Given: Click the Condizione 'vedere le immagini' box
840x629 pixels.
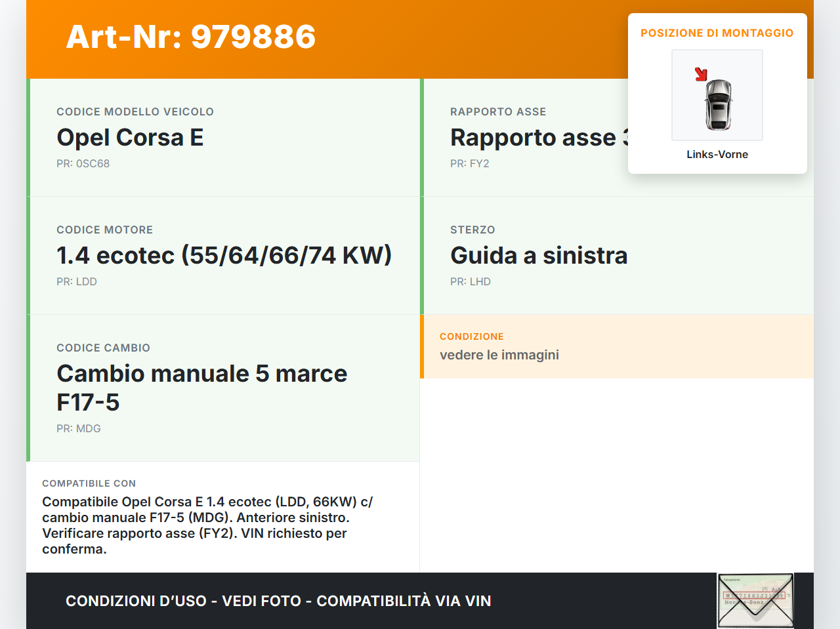Looking at the screenshot, I should 616,347.
